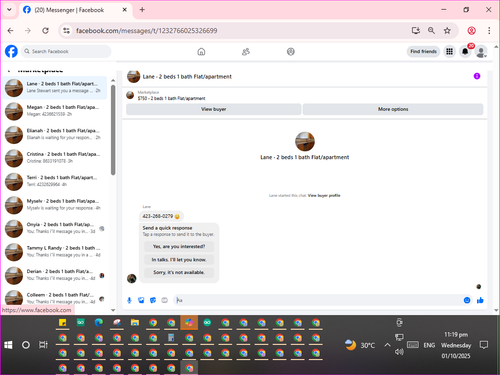Send quick reply 'In talks. I'll let you know.'
The width and height of the screenshot is (500, 375).
click(179, 260)
